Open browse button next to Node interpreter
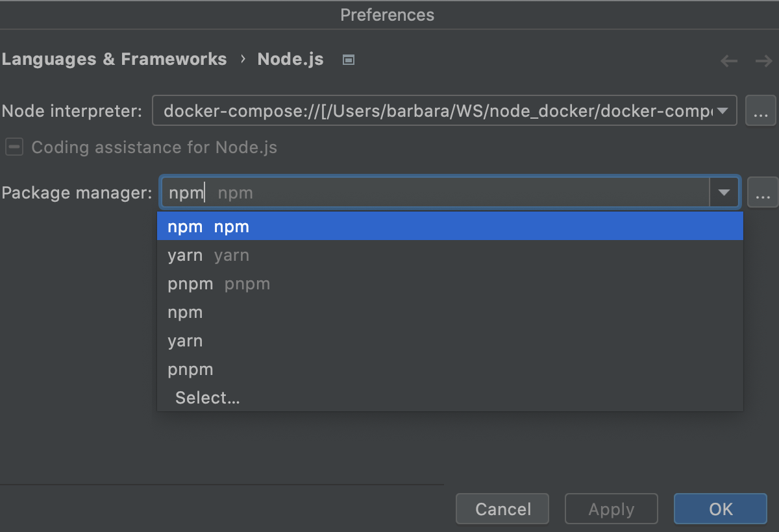 pos(761,111)
